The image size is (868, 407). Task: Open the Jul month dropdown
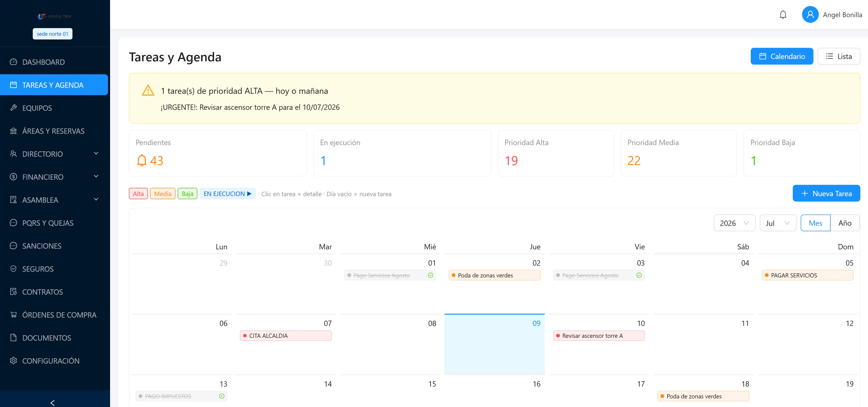click(x=778, y=223)
